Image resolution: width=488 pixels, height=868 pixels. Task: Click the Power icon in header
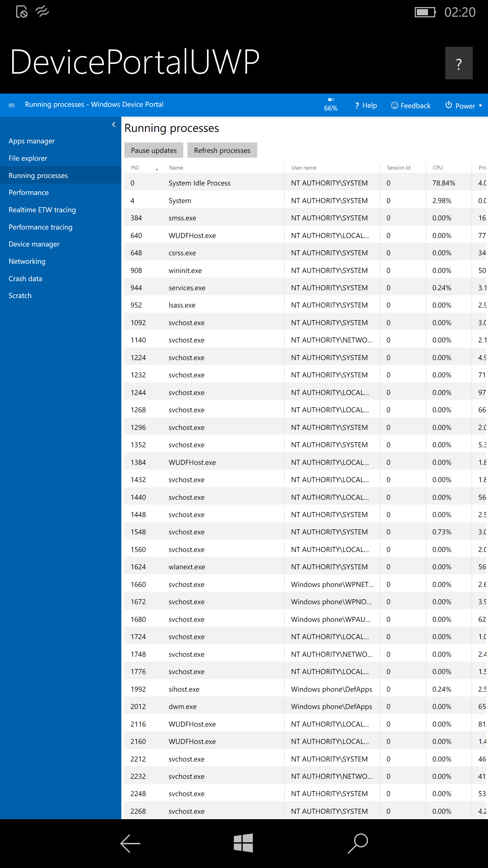449,105
